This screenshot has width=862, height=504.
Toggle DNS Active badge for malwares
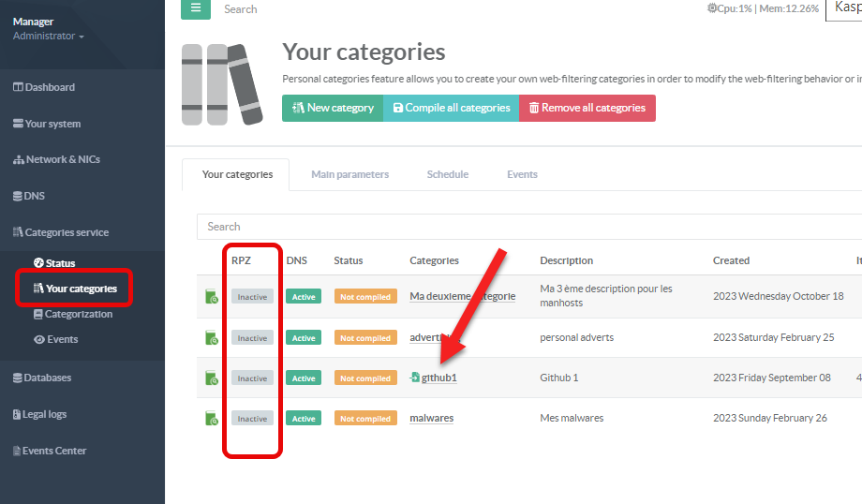pos(304,419)
